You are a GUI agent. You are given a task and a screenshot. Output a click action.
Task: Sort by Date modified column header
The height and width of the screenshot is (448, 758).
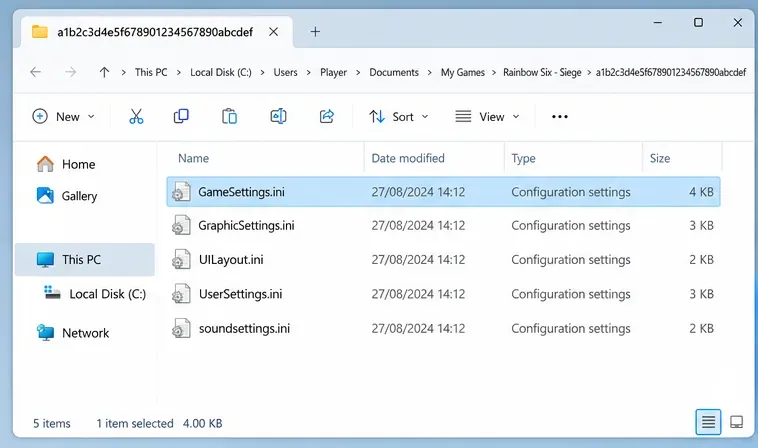408,159
